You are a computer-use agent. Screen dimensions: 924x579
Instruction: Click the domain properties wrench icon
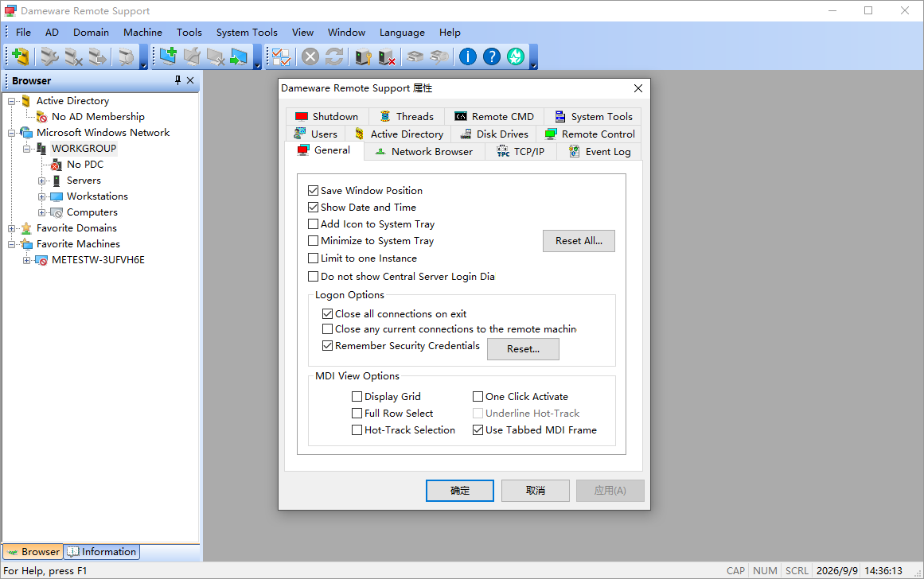(49, 56)
